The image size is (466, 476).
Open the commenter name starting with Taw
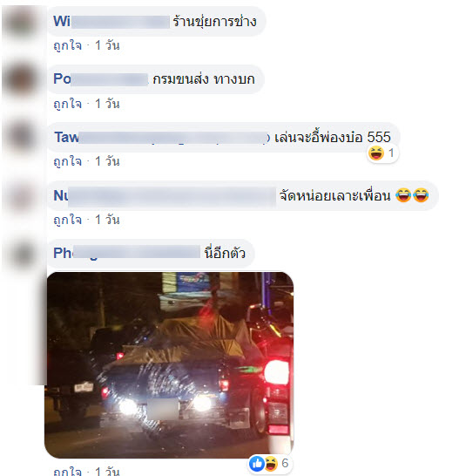(x=162, y=138)
